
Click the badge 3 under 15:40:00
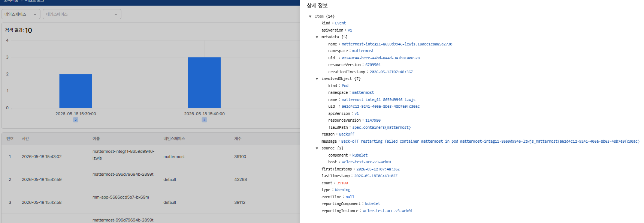(x=204, y=120)
